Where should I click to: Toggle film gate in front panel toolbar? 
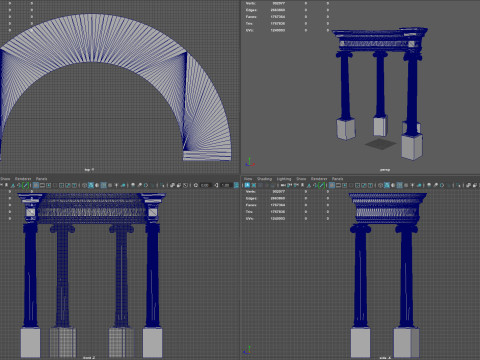click(42, 185)
